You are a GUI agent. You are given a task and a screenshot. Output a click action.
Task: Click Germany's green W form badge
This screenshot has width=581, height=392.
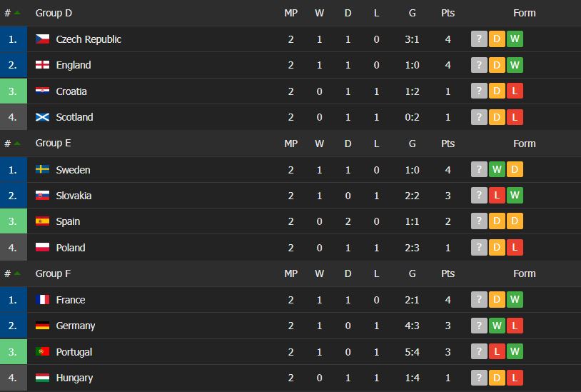coord(497,326)
